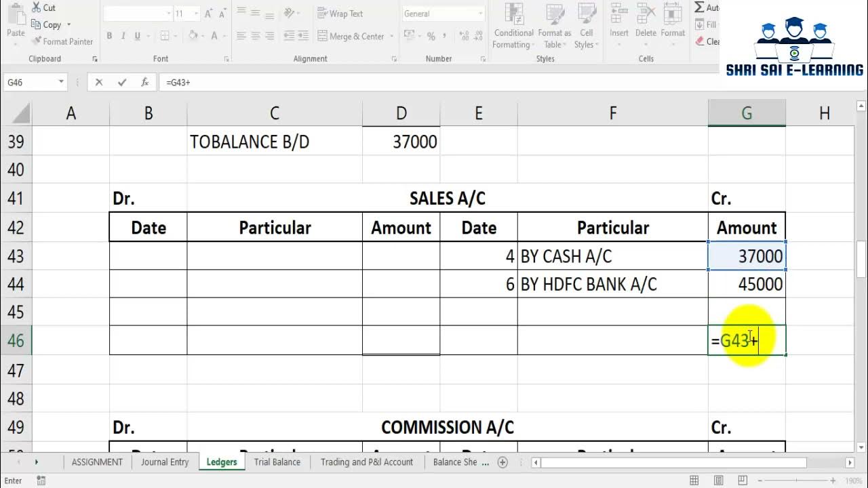Screen dimensions: 868x488
Task: Click the Delete cells button
Action: pos(646,24)
